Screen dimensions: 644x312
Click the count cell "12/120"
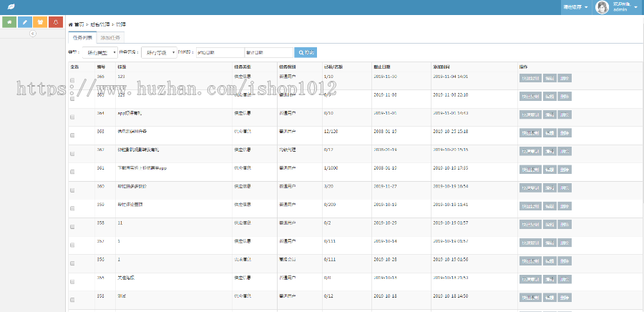[331, 132]
